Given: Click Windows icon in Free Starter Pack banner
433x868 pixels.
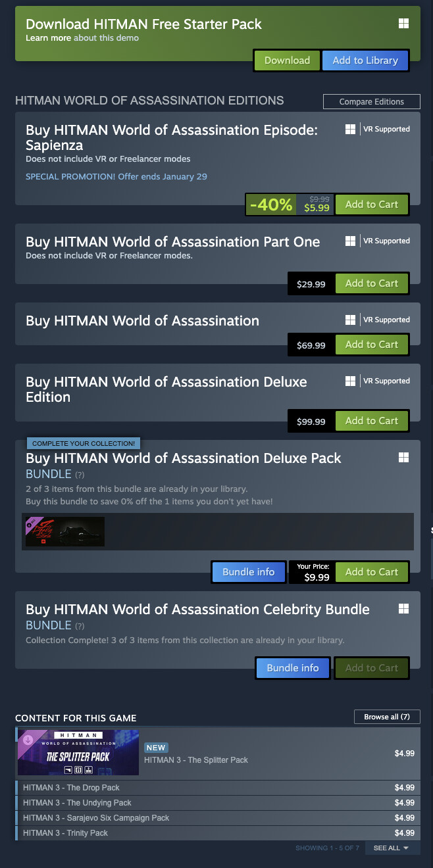Looking at the screenshot, I should tap(403, 24).
